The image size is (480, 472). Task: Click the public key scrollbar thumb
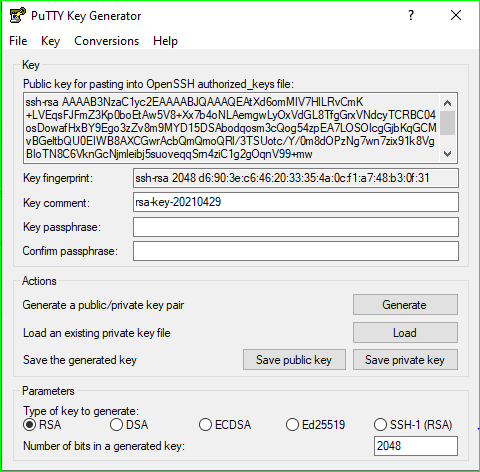coord(447,123)
